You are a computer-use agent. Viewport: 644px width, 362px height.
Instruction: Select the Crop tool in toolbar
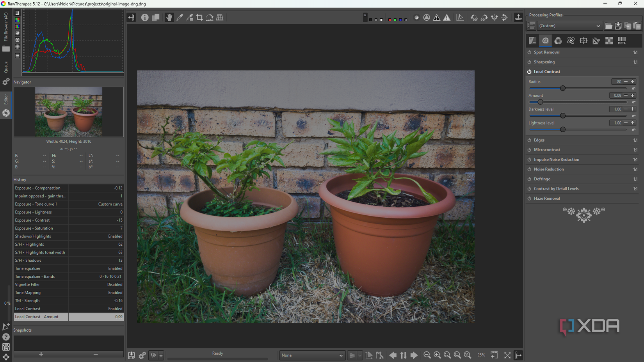(x=199, y=18)
